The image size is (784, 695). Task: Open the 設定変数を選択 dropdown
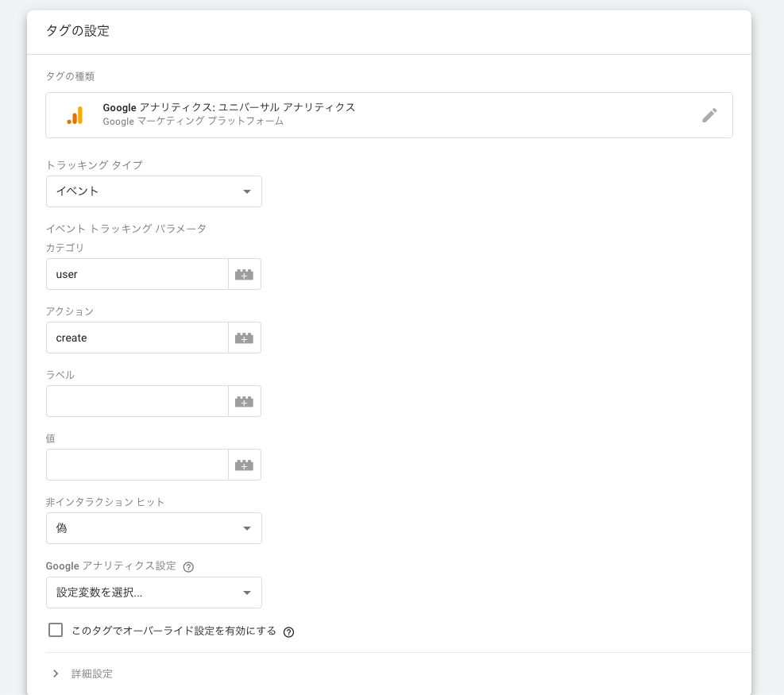click(x=154, y=593)
